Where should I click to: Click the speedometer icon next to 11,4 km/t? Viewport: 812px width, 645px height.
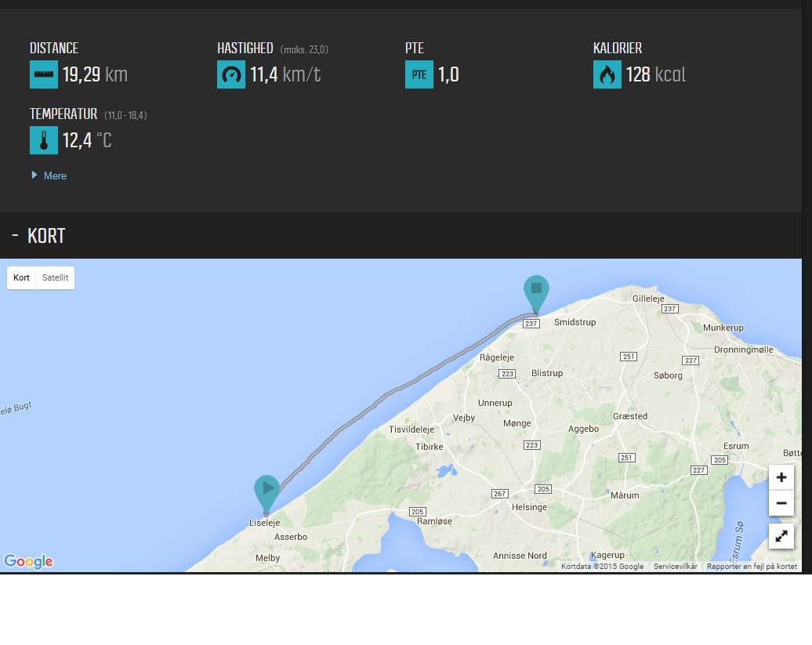coord(231,75)
